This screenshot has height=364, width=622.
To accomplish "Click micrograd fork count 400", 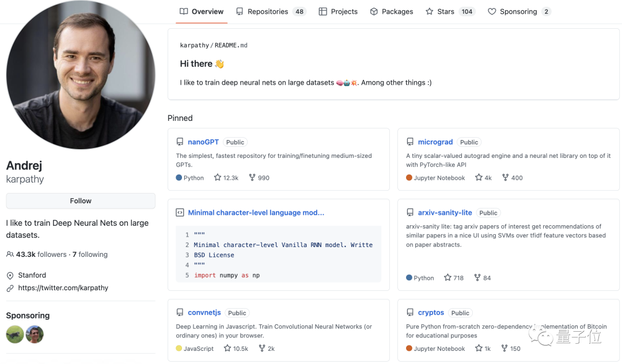I will (x=512, y=177).
